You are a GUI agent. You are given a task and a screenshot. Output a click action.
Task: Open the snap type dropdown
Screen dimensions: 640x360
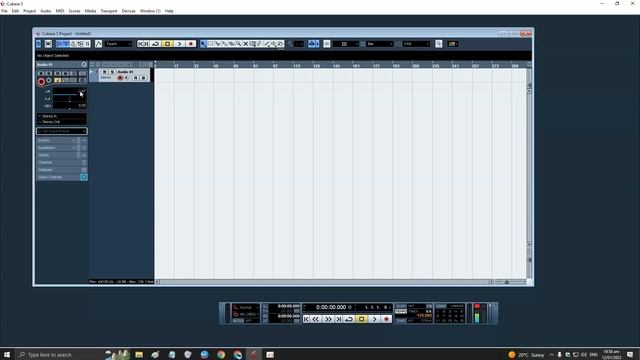coord(345,44)
